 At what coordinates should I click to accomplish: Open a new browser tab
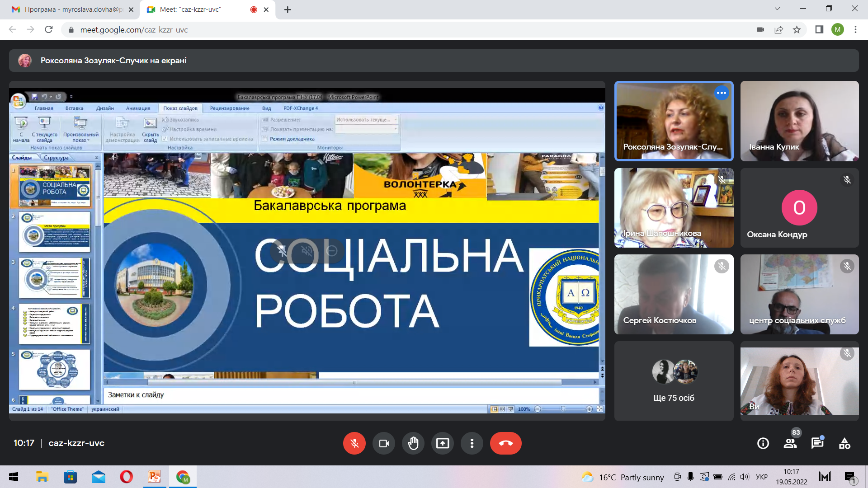pos(288,9)
